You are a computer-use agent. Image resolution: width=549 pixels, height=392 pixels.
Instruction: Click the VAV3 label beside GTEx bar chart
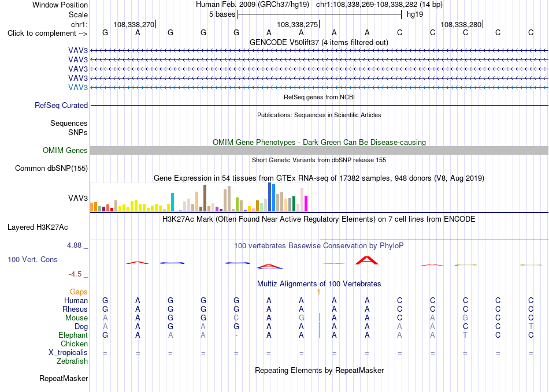78,198
